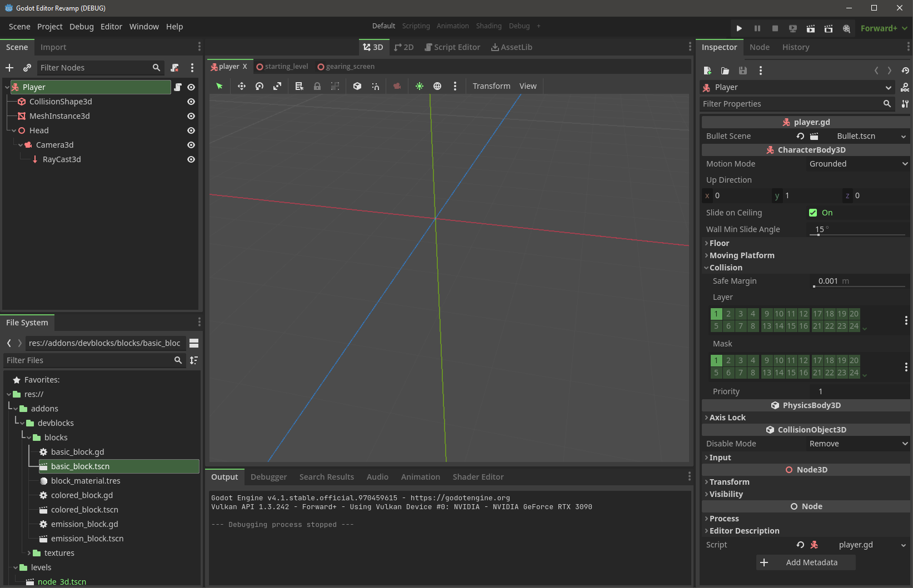
Task: Open the Scene dock options via three-dot button
Action: (x=199, y=47)
